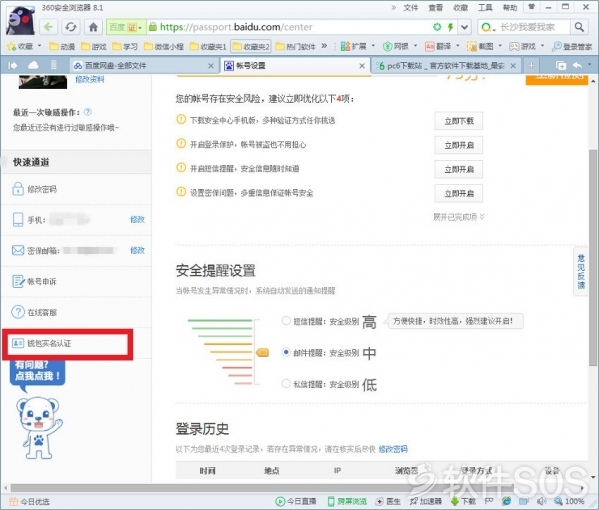599x510 pixels.
Task: Click the browser back arrow button
Action: pyautogui.click(x=48, y=27)
